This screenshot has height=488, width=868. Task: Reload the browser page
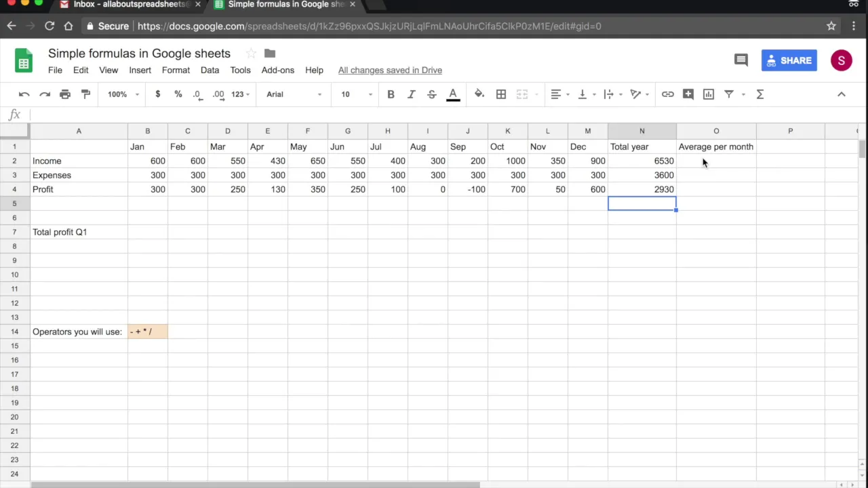[x=50, y=26]
